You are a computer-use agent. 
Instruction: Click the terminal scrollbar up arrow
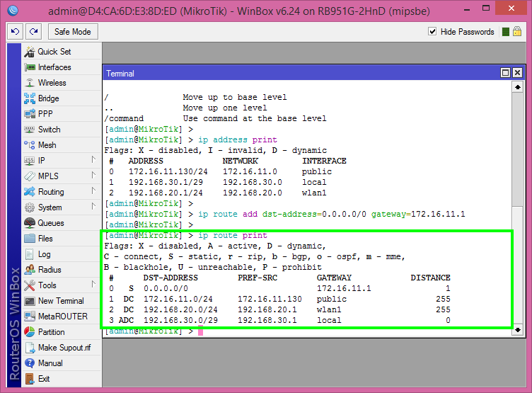pyautogui.click(x=517, y=87)
